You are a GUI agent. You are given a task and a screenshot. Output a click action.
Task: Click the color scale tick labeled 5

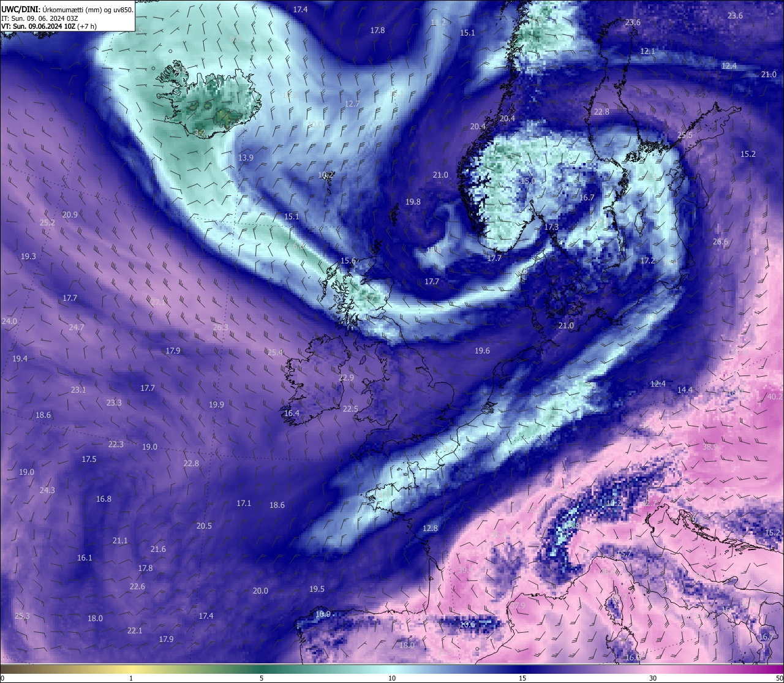pyautogui.click(x=262, y=678)
